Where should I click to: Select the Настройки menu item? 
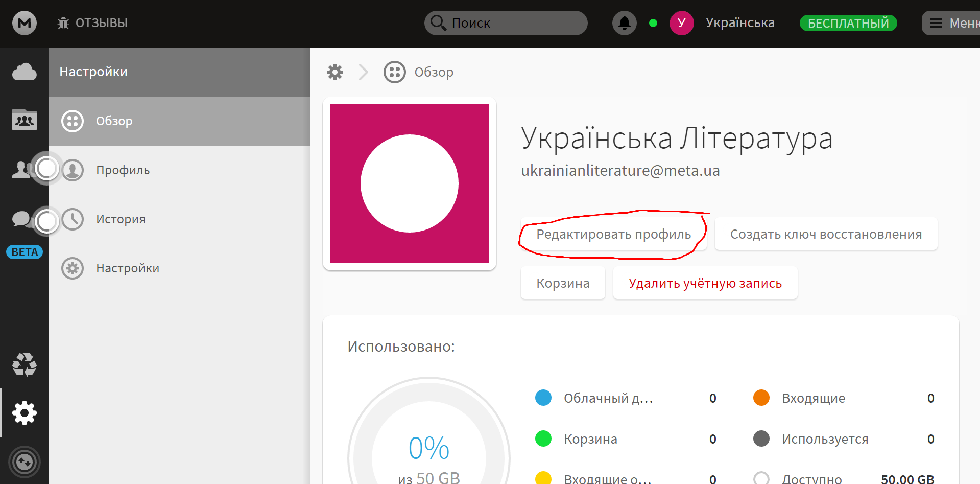(180, 268)
